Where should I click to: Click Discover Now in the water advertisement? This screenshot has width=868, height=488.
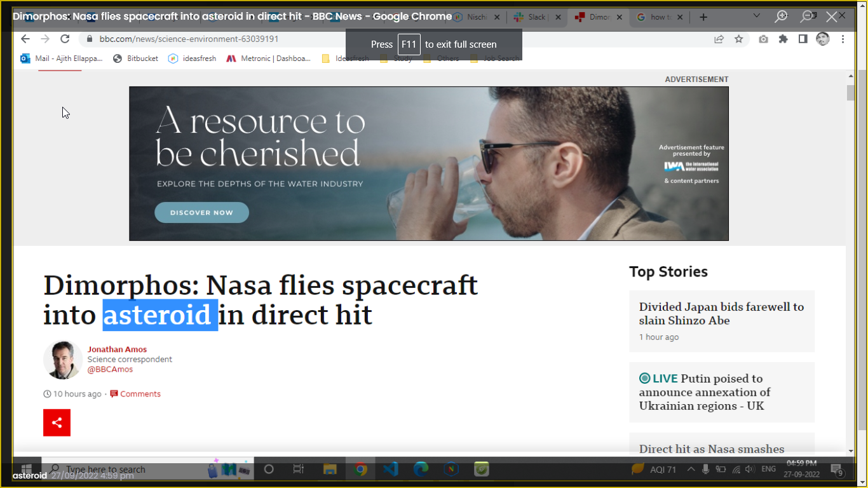(x=201, y=212)
